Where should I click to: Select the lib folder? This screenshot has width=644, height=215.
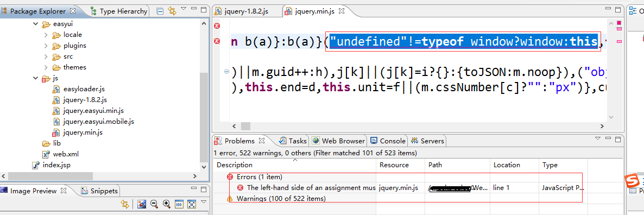52,143
